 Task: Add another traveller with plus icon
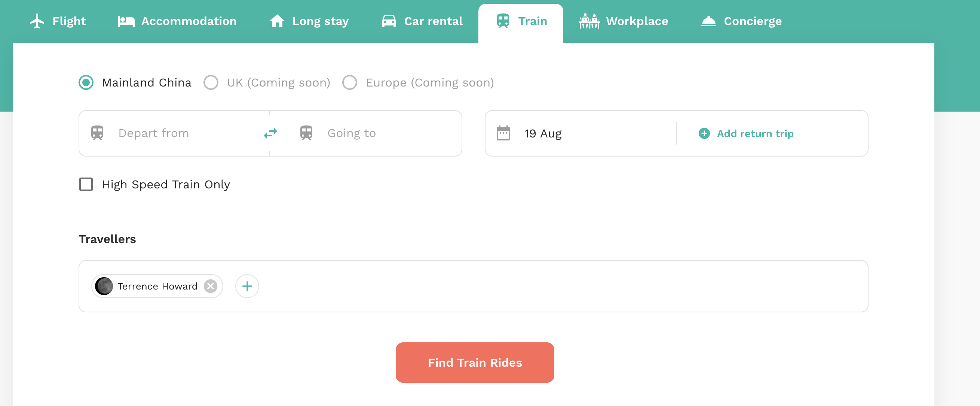247,286
